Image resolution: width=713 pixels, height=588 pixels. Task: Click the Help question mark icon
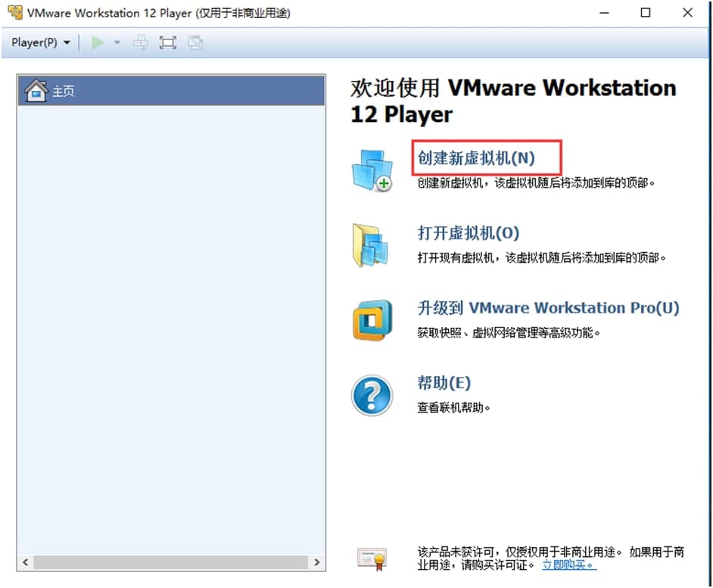[372, 394]
